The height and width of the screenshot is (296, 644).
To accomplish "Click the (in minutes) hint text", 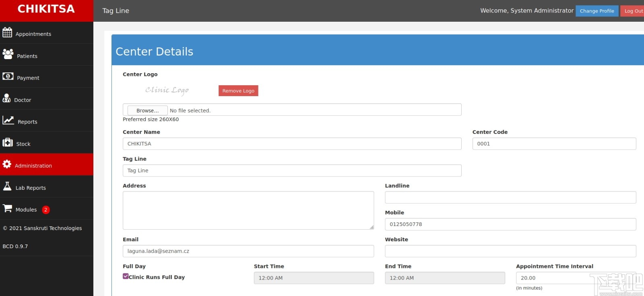I will (x=529, y=288).
